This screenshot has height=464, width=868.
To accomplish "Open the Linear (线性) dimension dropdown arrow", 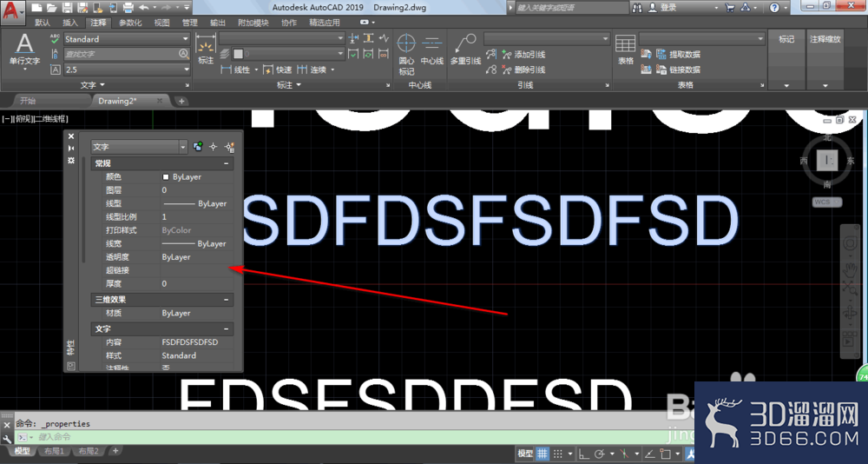I will (x=256, y=70).
